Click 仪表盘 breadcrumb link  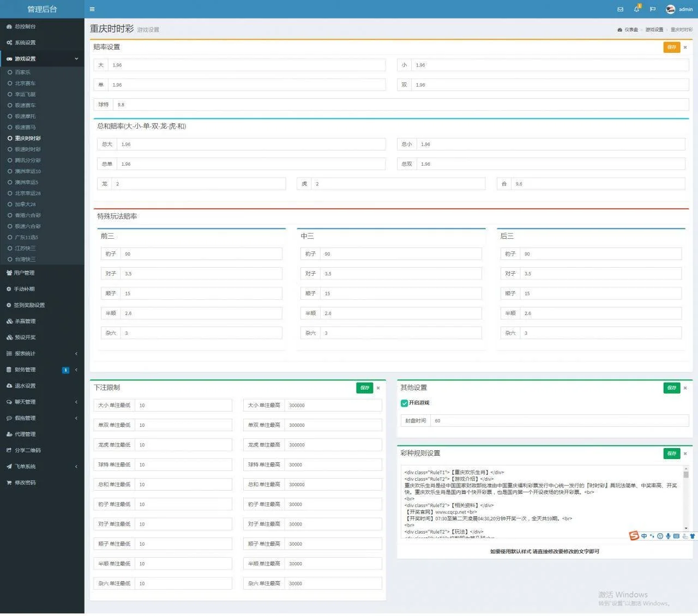631,30
